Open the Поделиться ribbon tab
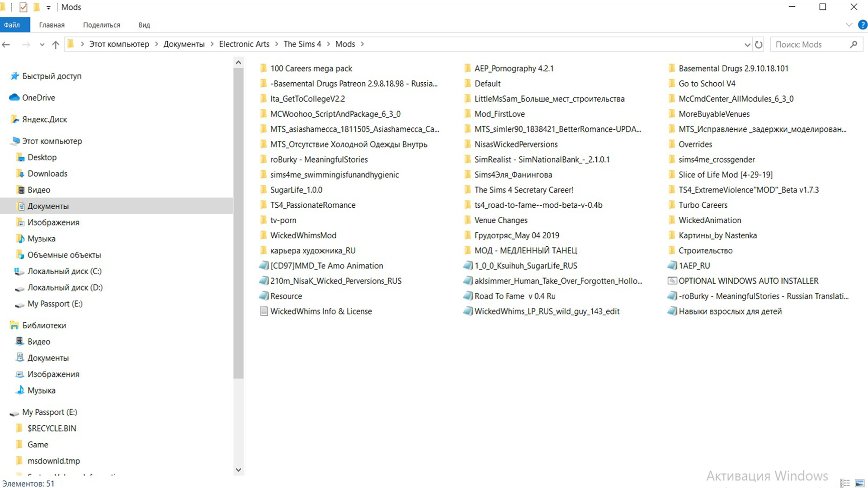This screenshot has height=488, width=868. (101, 25)
